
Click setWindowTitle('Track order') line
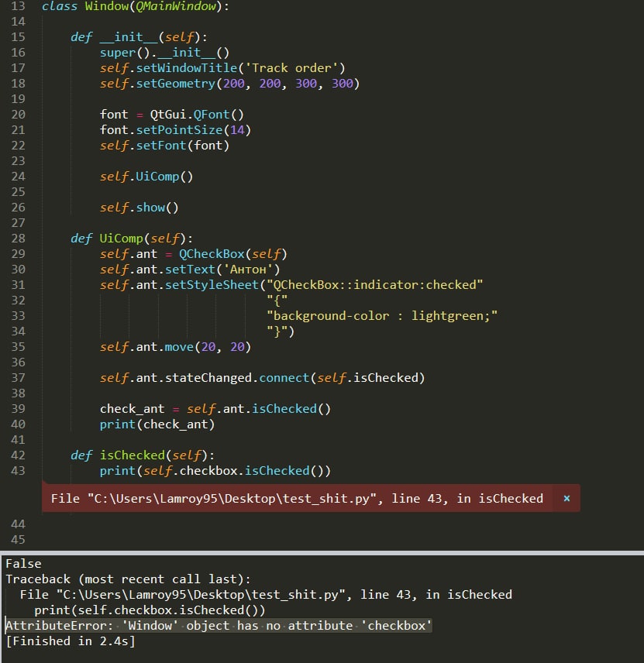tap(222, 68)
